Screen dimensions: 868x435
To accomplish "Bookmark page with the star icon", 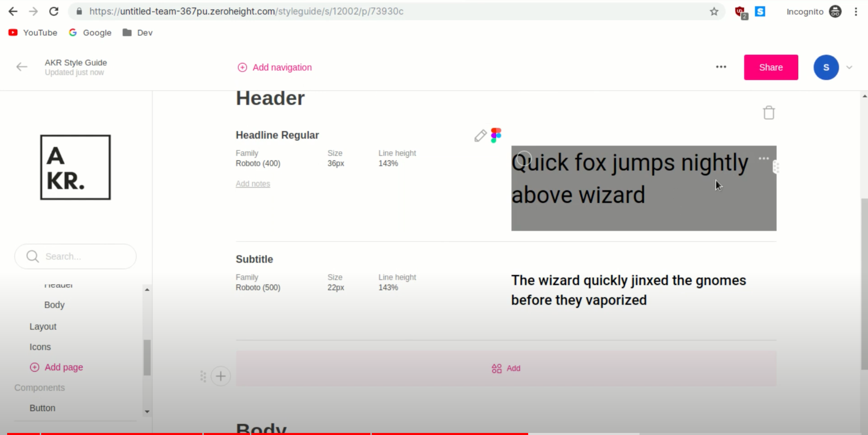I will point(714,12).
